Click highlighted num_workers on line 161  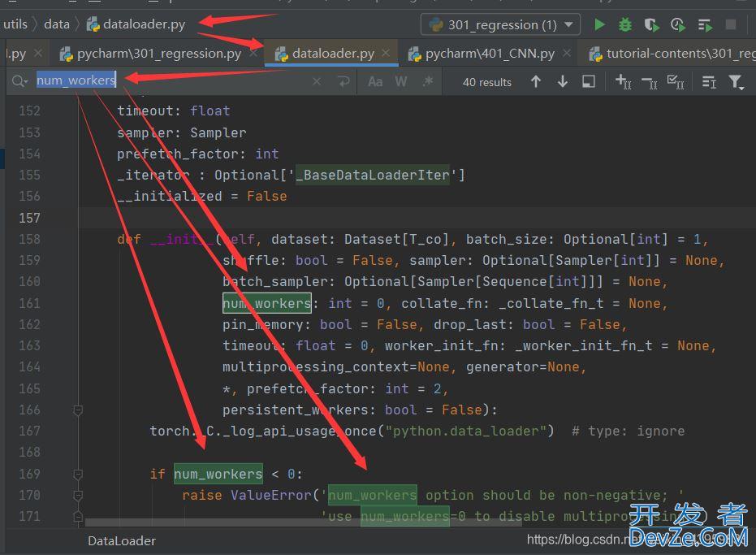click(266, 304)
